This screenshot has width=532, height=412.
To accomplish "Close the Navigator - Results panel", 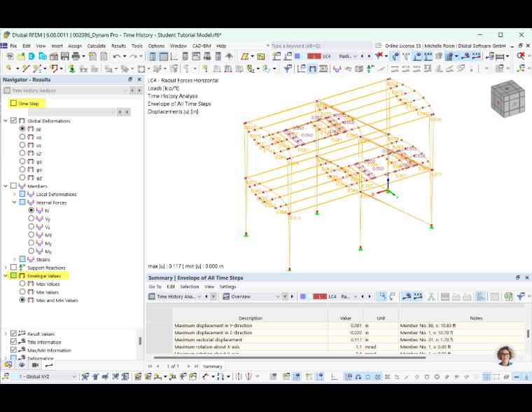I will pos(139,79).
